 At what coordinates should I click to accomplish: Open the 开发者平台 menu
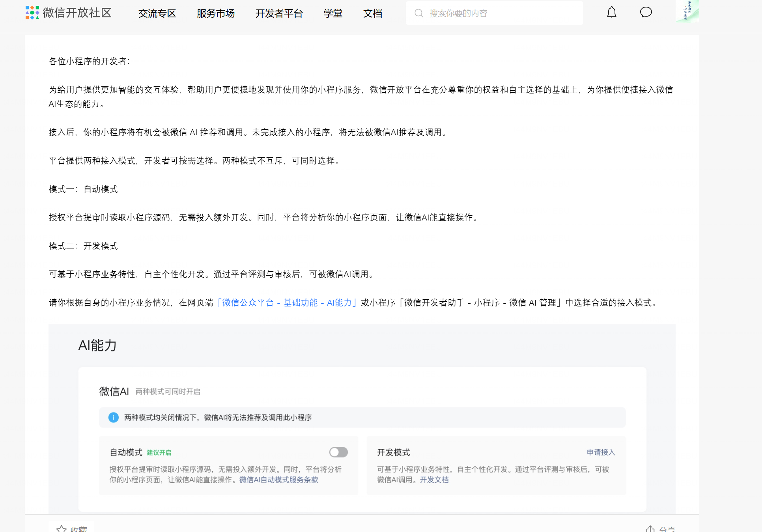coord(279,13)
